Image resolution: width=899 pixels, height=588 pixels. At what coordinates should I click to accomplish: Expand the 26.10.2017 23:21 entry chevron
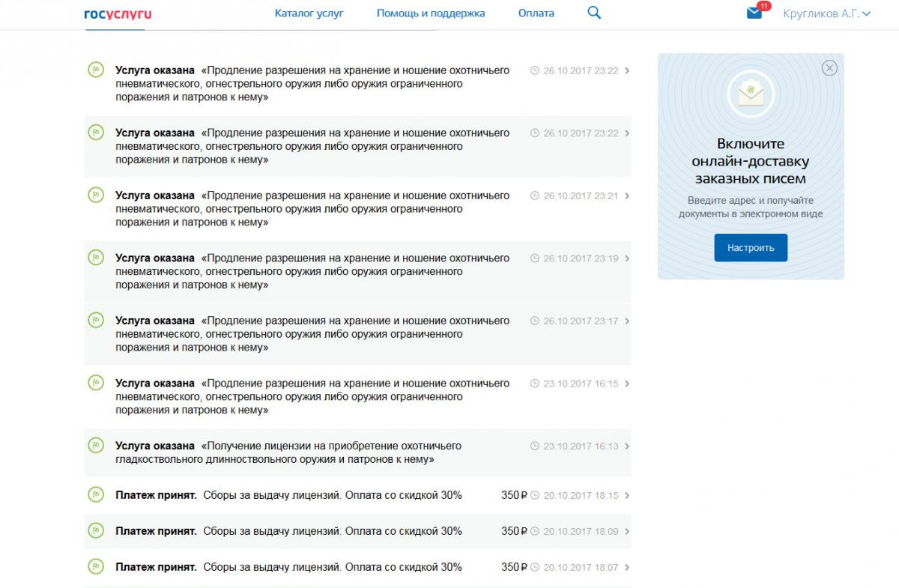tap(627, 196)
